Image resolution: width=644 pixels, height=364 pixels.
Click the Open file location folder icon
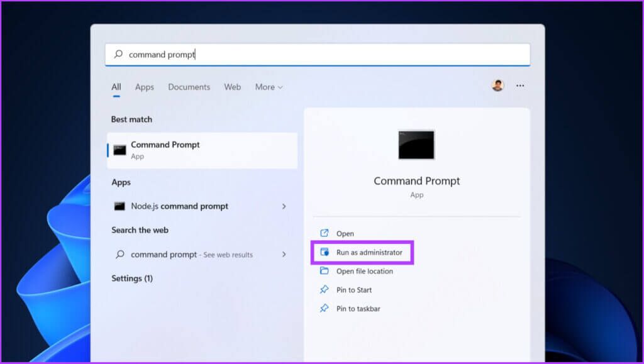coord(324,271)
